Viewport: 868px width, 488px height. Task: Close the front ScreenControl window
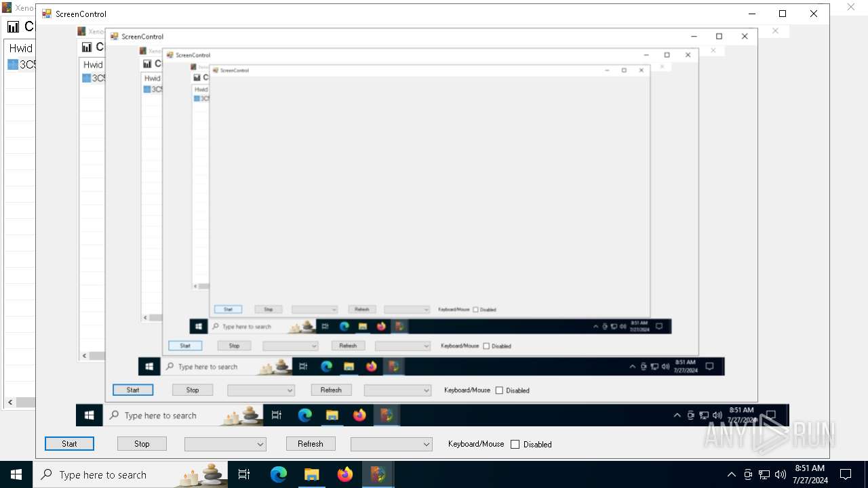point(814,14)
